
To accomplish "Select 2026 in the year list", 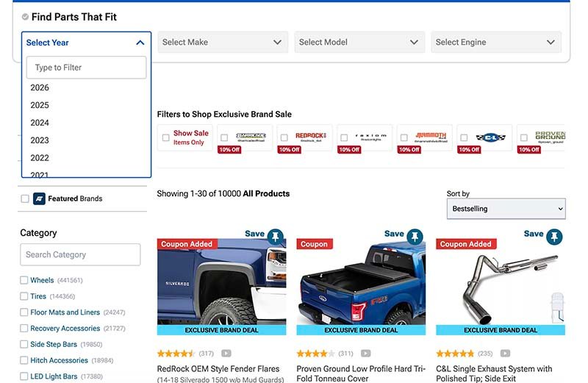I will click(40, 87).
